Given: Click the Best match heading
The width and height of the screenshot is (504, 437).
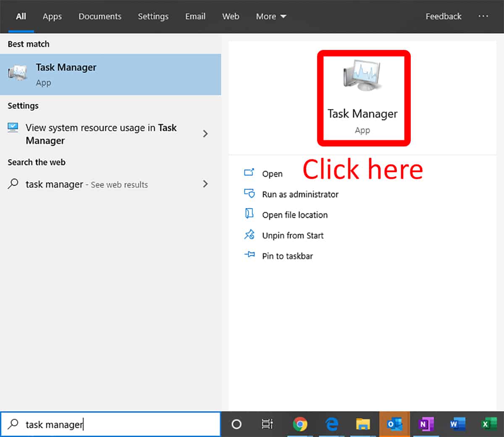Looking at the screenshot, I should [29, 44].
